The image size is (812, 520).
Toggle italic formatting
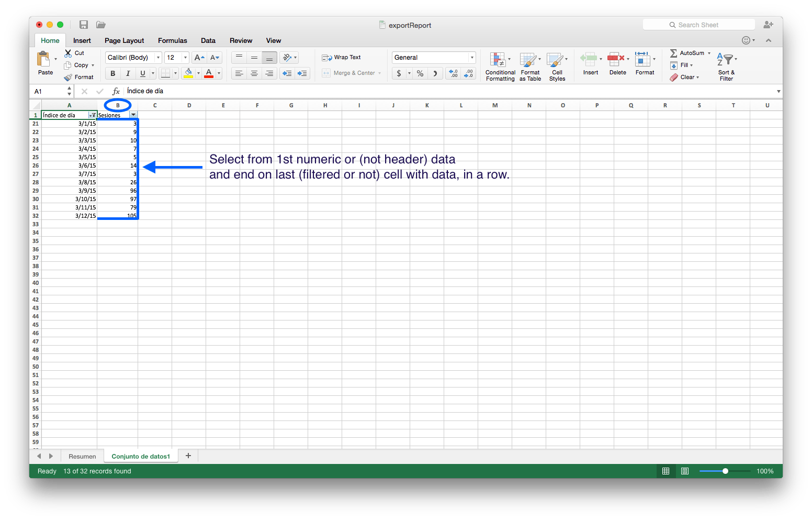pyautogui.click(x=128, y=73)
